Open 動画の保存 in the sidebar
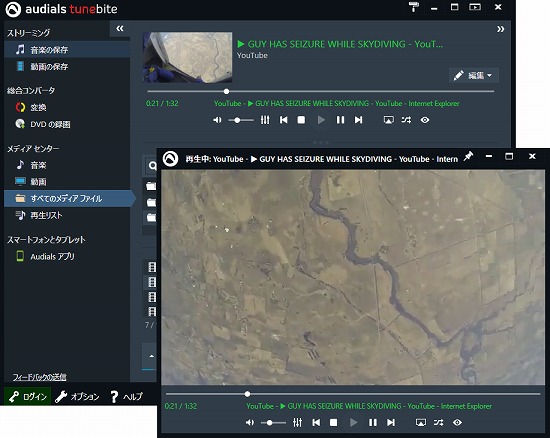Screen dimensions: 550x438 click(67, 66)
